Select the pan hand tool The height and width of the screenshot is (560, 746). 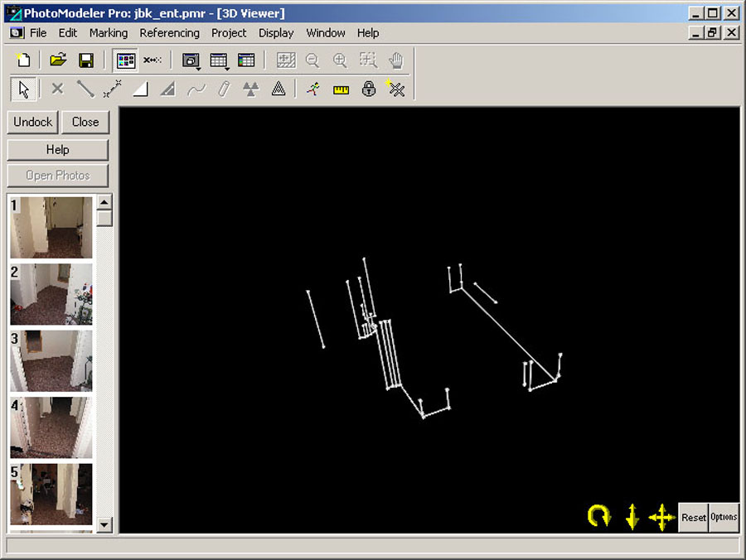[396, 60]
